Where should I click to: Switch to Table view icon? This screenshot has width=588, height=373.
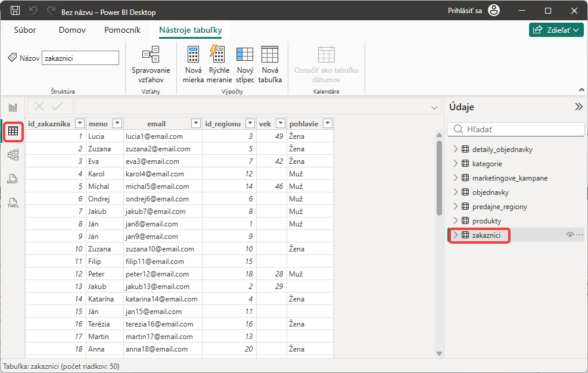[13, 131]
